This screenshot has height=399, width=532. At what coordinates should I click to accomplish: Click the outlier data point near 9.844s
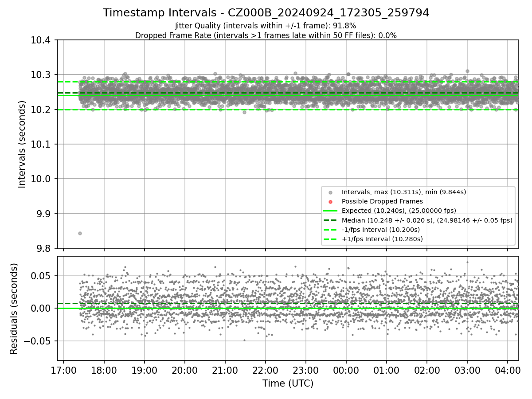[80, 233]
